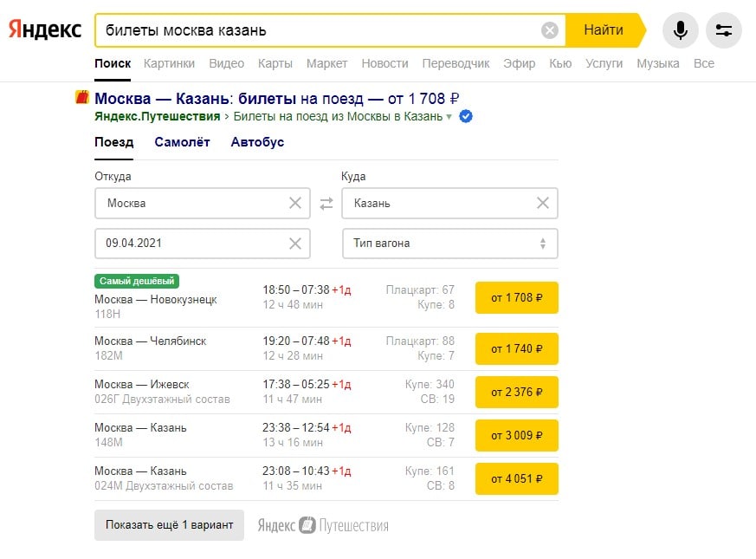Click train Москва — Челябинск route
The height and width of the screenshot is (559, 756).
pos(151,341)
